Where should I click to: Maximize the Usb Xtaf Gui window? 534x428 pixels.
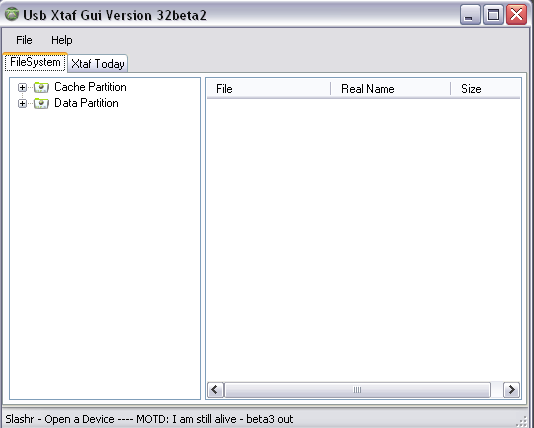pyautogui.click(x=493, y=15)
